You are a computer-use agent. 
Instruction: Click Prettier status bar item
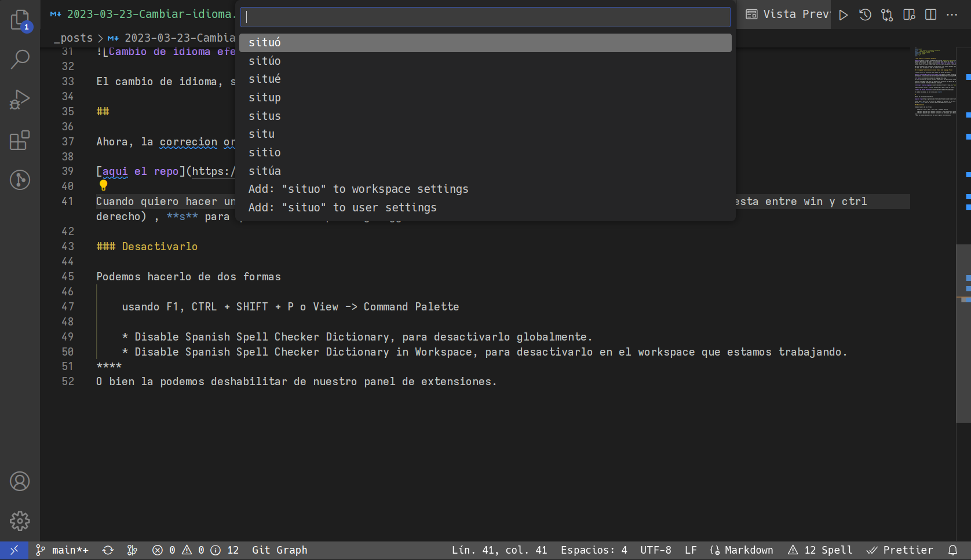click(x=900, y=550)
